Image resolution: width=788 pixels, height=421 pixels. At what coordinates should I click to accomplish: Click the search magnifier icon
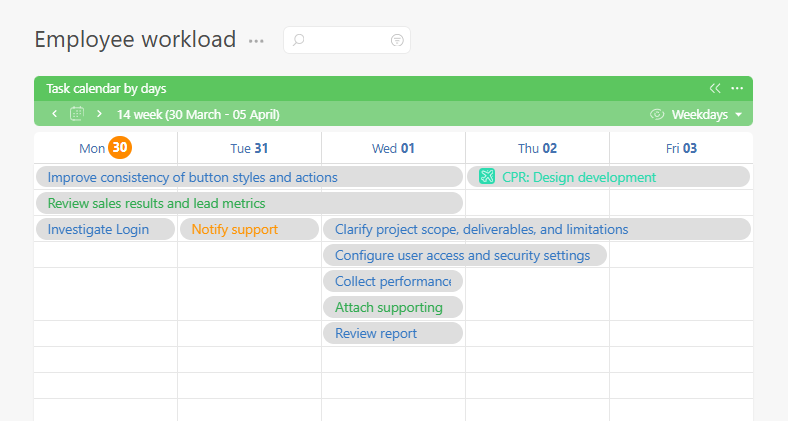tap(299, 40)
